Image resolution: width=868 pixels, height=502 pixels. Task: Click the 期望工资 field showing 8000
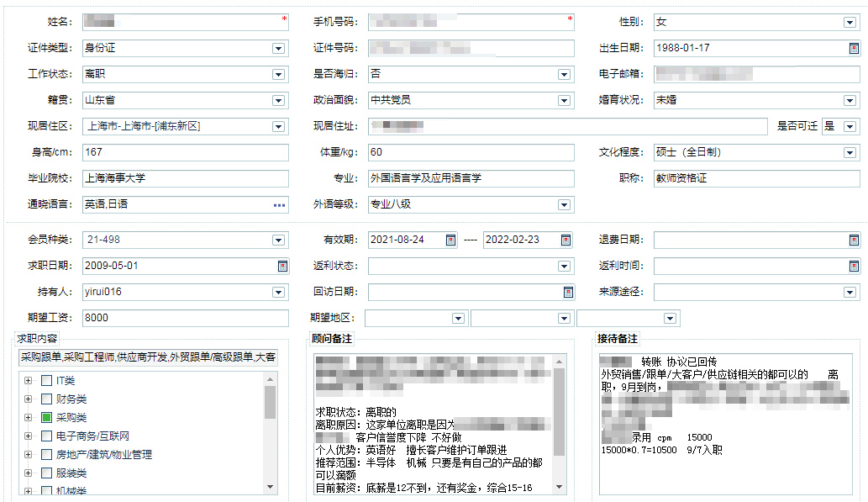pos(186,318)
